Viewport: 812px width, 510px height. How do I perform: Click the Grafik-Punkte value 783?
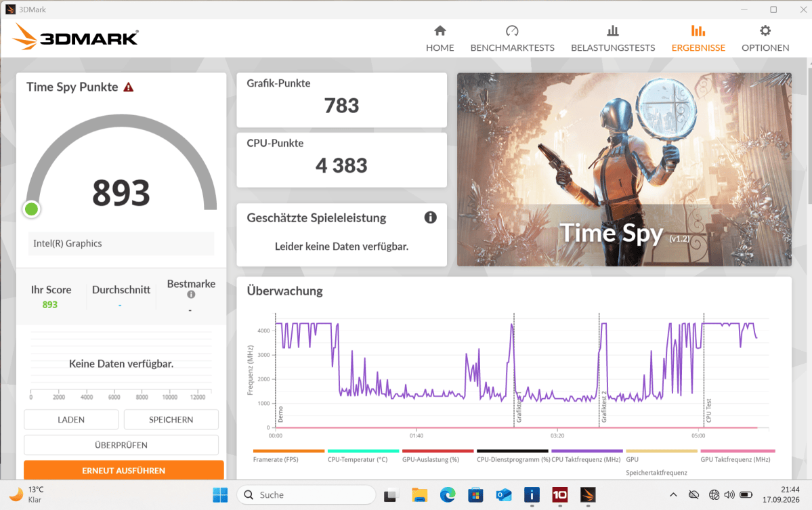(x=341, y=106)
